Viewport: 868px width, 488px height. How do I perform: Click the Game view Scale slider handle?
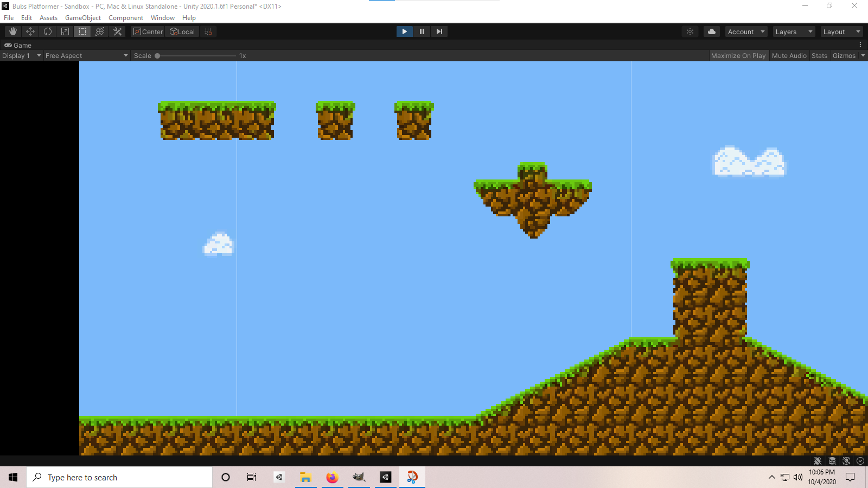click(x=157, y=56)
